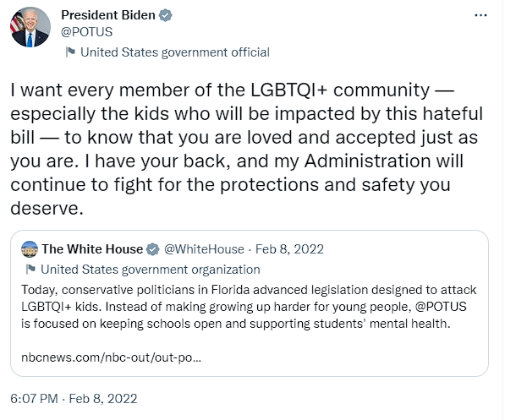Click the main tweet text about LGBTQI+ community
Image resolution: width=505 pixels, height=420 pixels.
(x=247, y=149)
